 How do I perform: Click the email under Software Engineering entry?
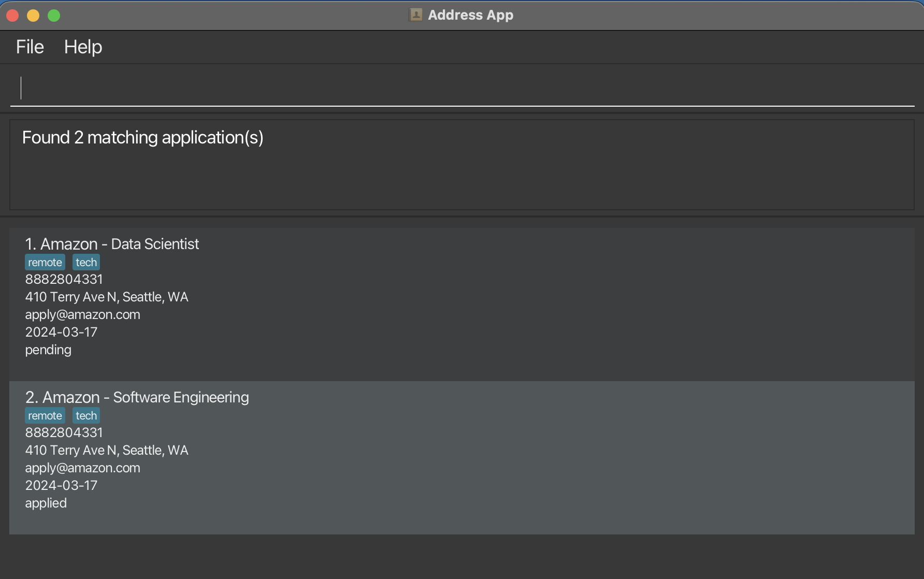tap(83, 468)
